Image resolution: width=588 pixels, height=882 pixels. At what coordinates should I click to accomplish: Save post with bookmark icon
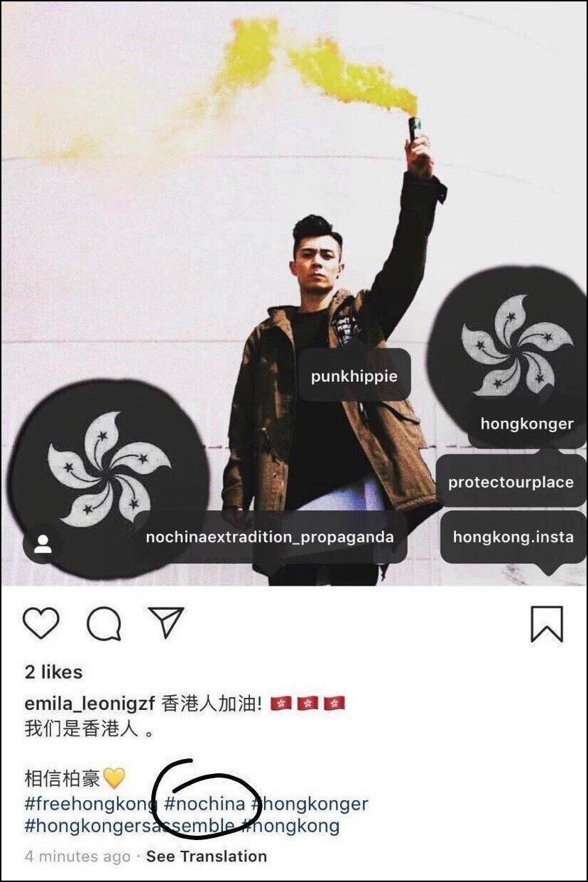click(547, 624)
